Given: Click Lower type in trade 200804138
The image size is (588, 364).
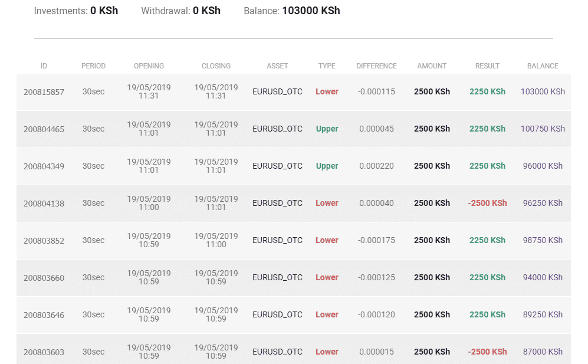Looking at the screenshot, I should [327, 203].
